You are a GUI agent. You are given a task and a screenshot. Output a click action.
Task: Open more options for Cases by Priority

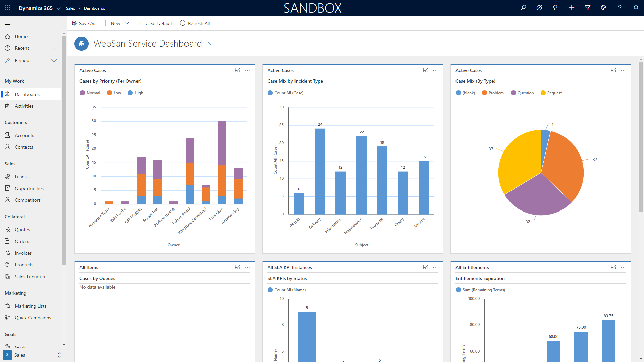click(248, 70)
